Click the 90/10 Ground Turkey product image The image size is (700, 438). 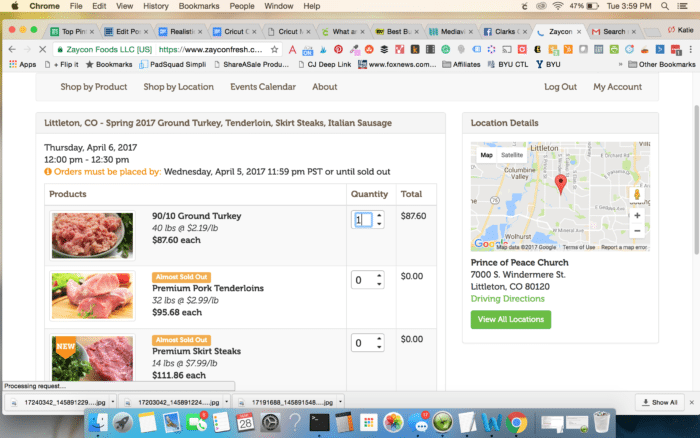click(92, 235)
